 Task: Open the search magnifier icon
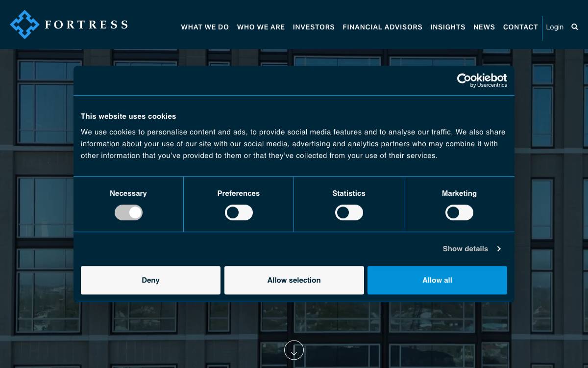point(575,27)
